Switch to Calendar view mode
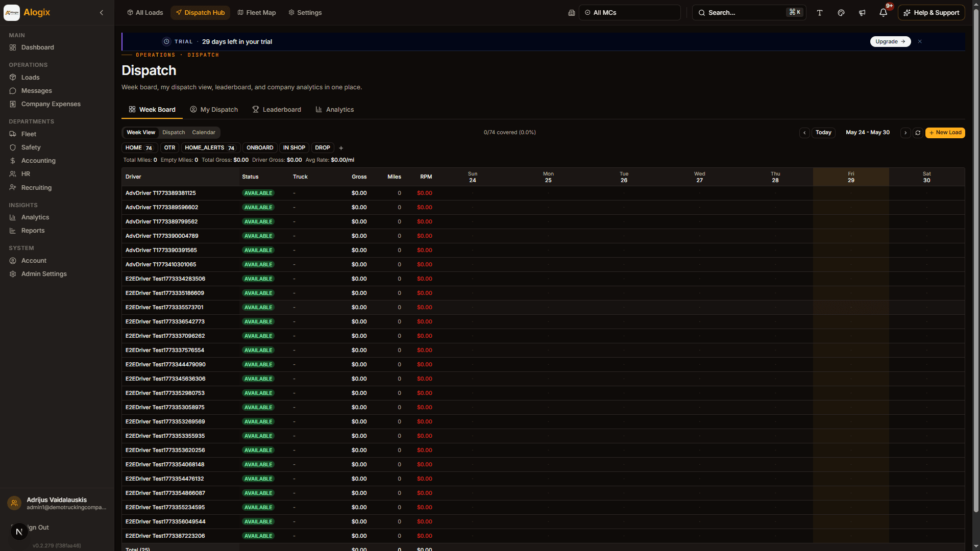Viewport: 980px width, 551px height. 204,133
